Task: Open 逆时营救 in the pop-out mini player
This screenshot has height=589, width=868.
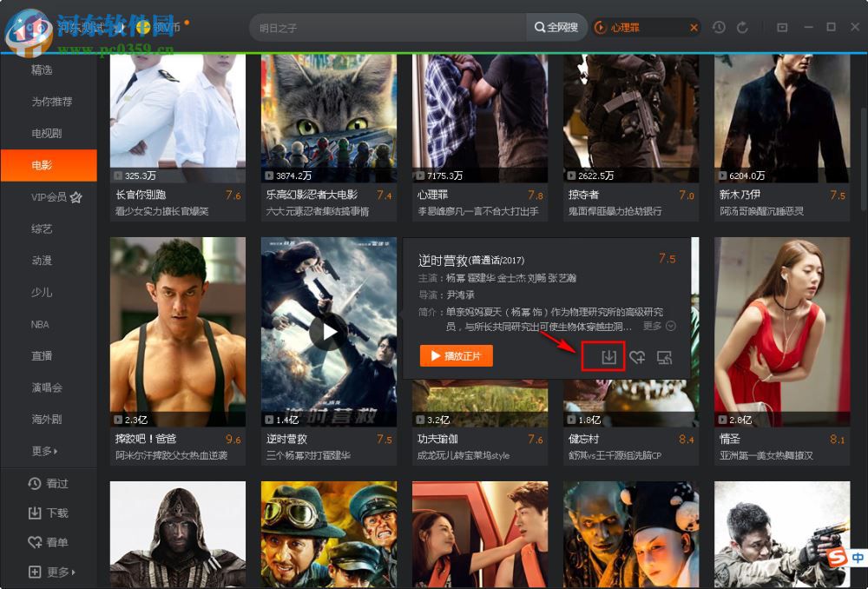Action: 664,356
